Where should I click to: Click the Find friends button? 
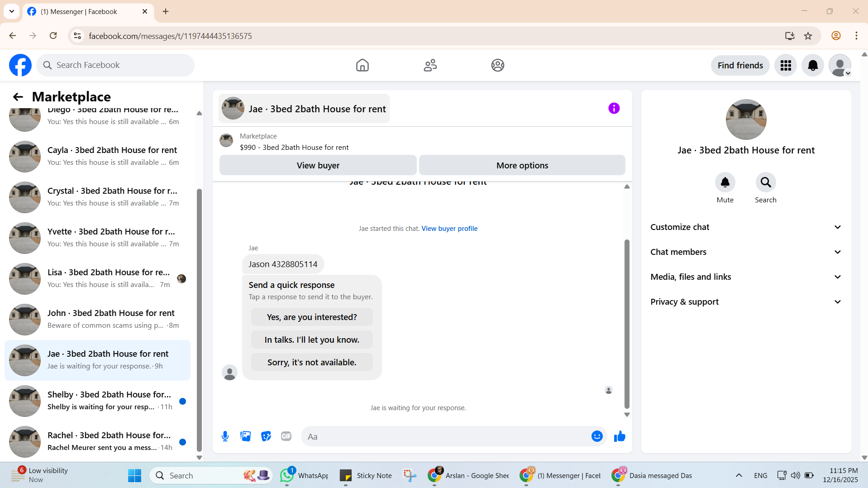pos(740,65)
